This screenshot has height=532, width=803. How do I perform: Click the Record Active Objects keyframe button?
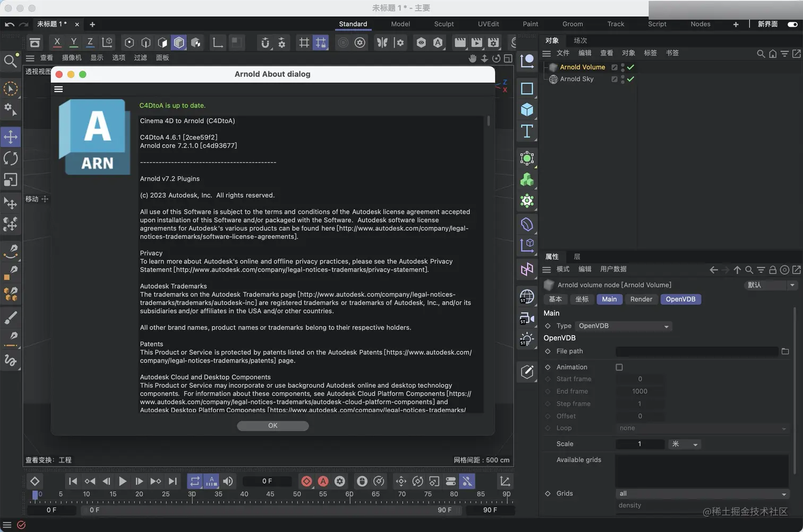tap(306, 481)
